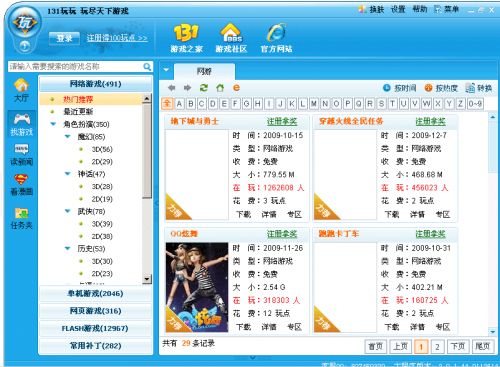The image size is (500, 367).
Task: Open the 菜单 menu icon
Action: (447, 9)
